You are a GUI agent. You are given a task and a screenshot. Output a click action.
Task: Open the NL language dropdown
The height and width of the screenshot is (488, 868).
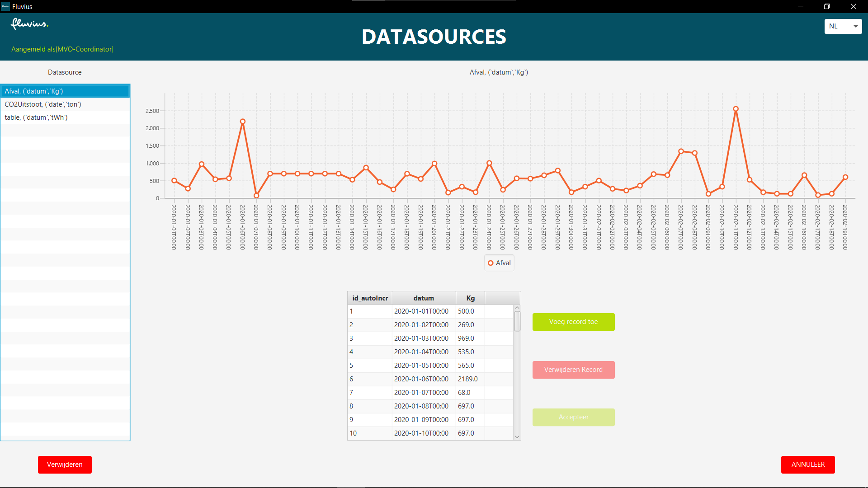tap(843, 26)
